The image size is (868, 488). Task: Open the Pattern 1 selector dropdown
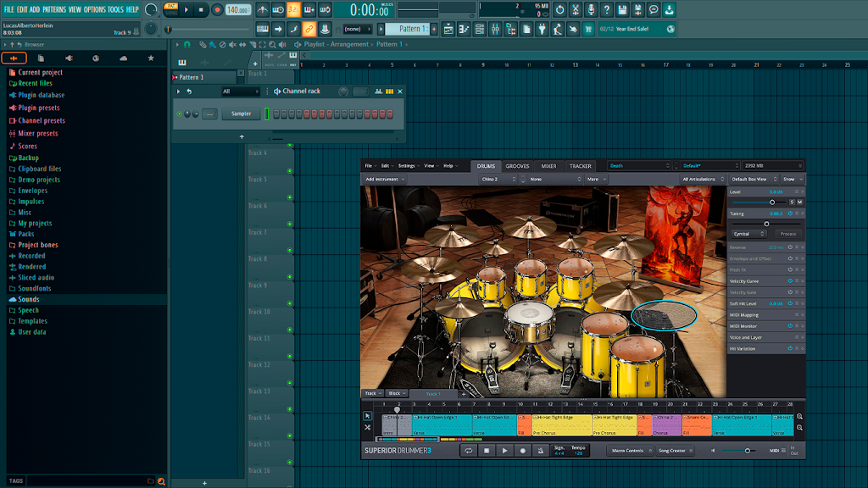pos(409,29)
